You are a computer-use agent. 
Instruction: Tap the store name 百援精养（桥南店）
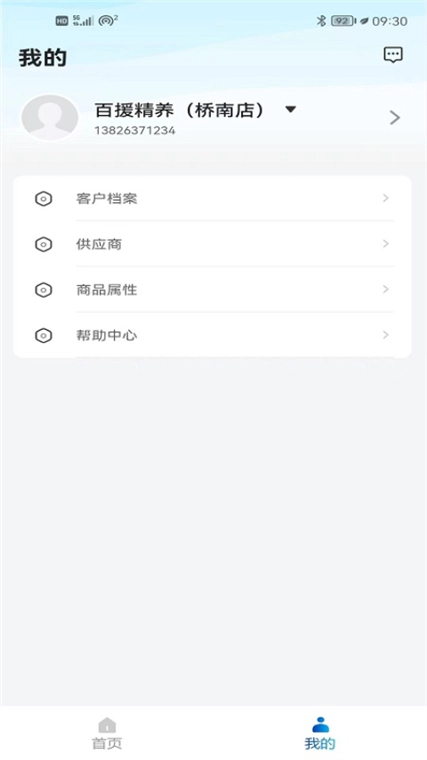click(181, 110)
